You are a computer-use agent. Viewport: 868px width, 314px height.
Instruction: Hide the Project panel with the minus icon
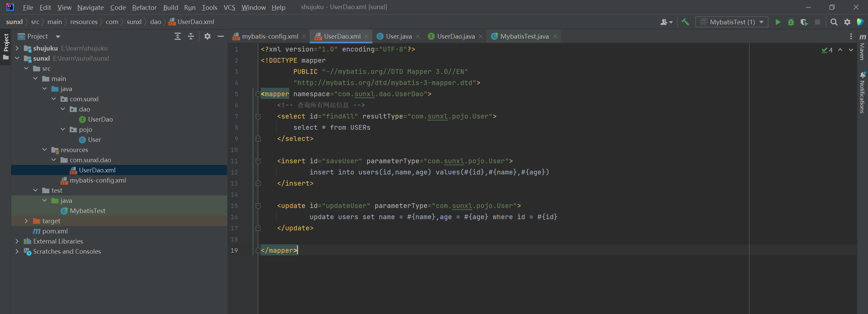[x=221, y=36]
